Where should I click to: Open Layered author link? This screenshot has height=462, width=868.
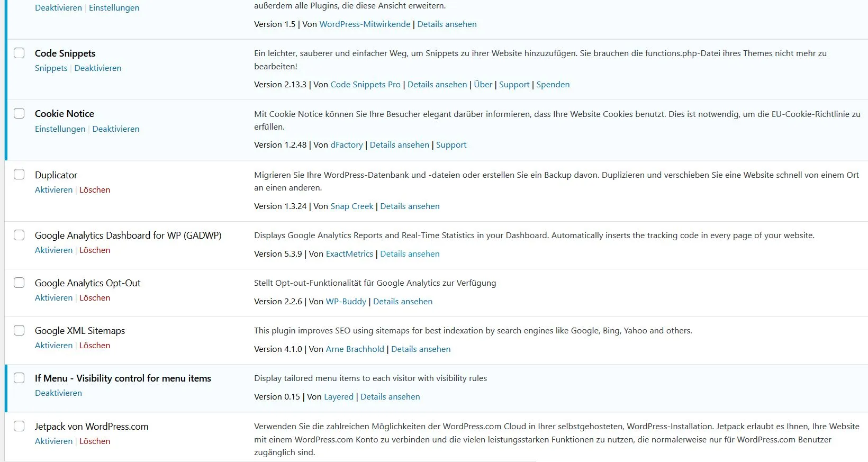point(339,397)
